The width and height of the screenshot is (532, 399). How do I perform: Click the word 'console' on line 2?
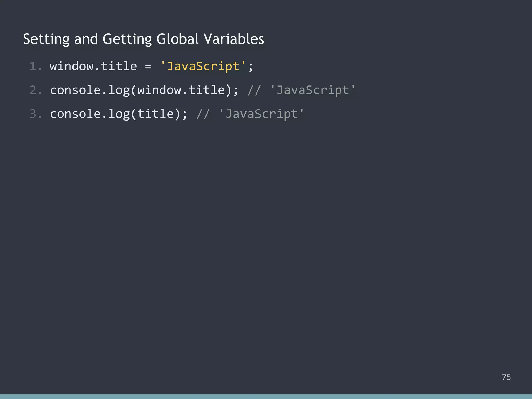click(75, 90)
